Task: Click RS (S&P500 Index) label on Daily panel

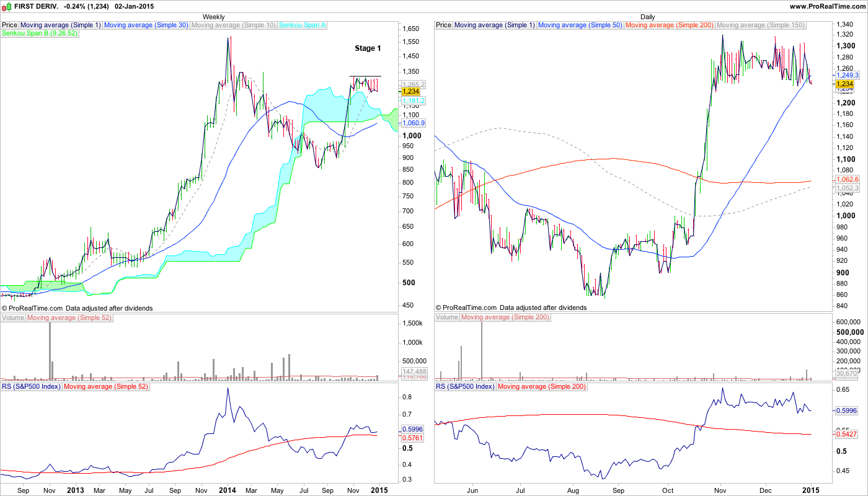Action: point(465,386)
